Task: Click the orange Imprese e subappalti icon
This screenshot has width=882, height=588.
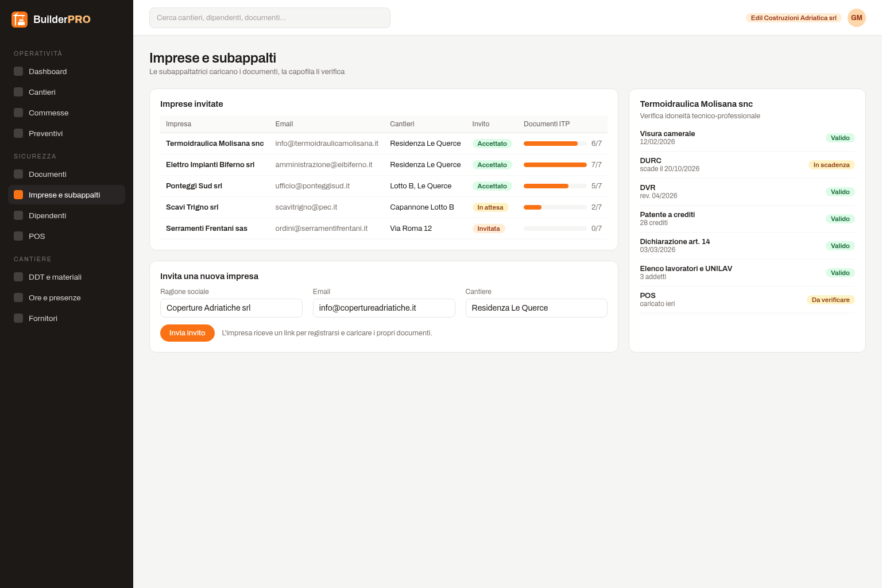Action: (18, 195)
